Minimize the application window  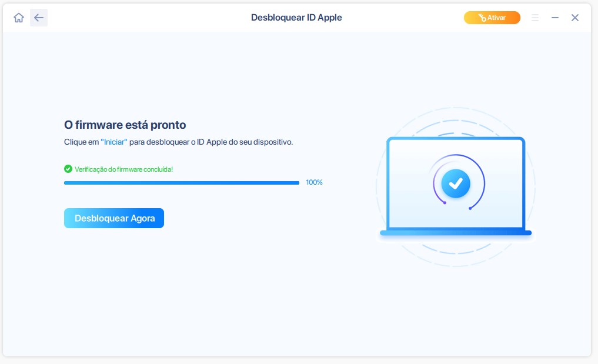pyautogui.click(x=554, y=18)
